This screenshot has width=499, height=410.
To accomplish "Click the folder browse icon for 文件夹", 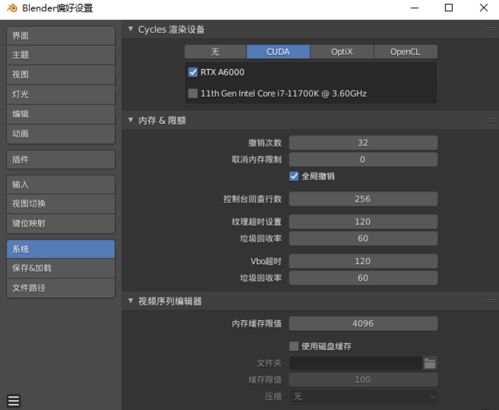I will pyautogui.click(x=430, y=363).
